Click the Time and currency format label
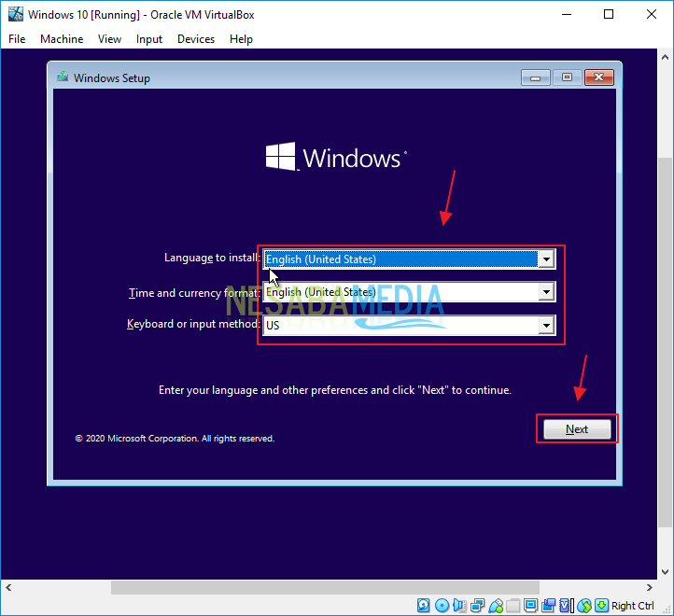This screenshot has width=674, height=616. (194, 293)
